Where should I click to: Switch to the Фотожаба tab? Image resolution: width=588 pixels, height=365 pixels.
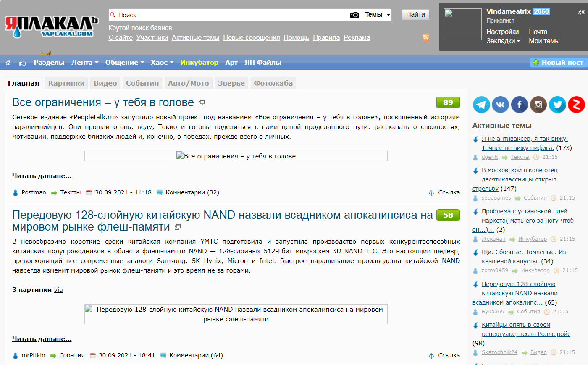coord(273,83)
